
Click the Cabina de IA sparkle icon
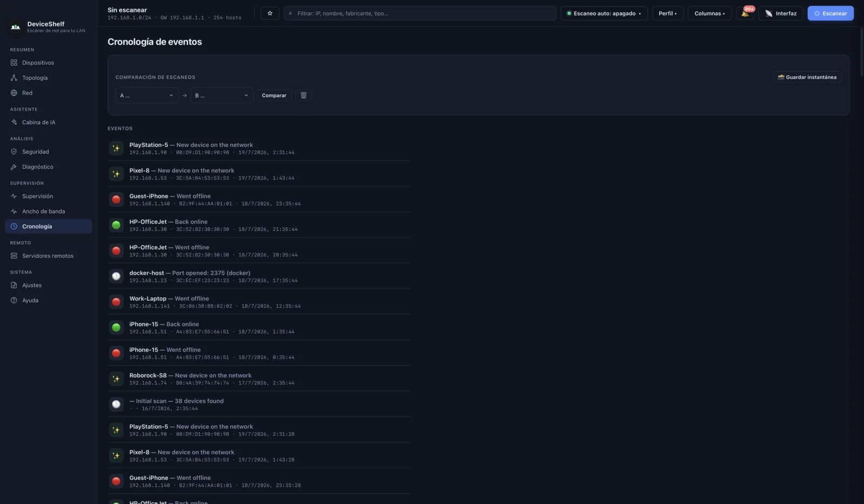pyautogui.click(x=14, y=122)
